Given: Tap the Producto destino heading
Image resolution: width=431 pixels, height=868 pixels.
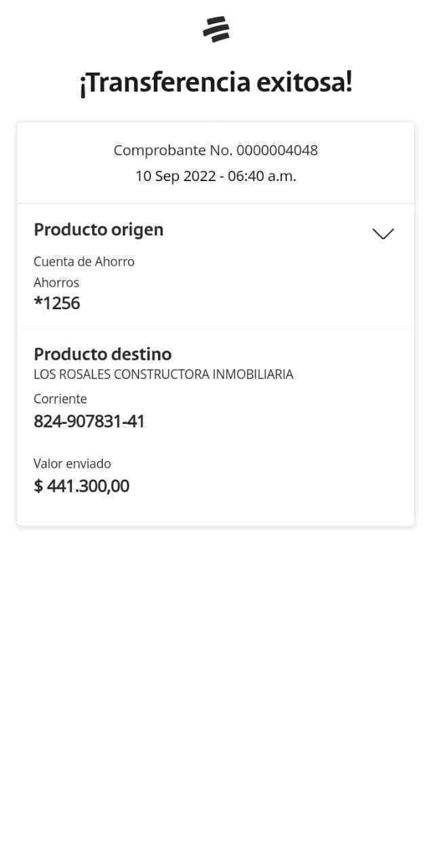Looking at the screenshot, I should tap(103, 354).
